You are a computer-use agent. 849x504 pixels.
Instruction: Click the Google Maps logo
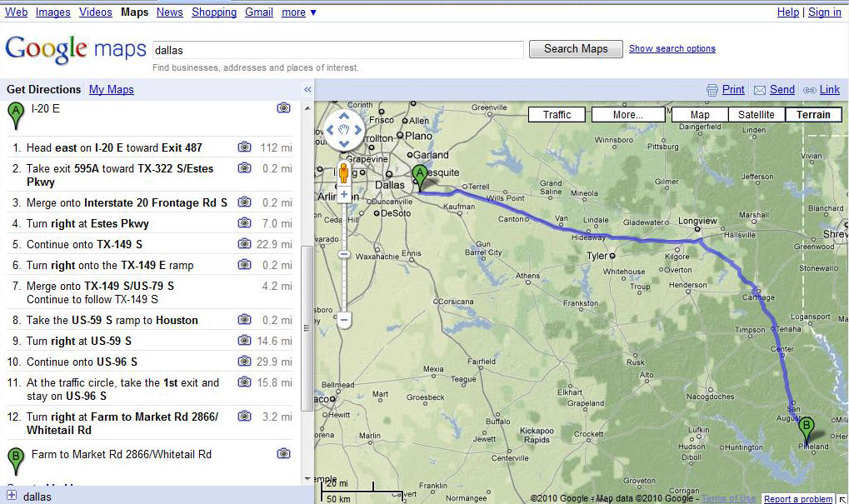[76, 50]
